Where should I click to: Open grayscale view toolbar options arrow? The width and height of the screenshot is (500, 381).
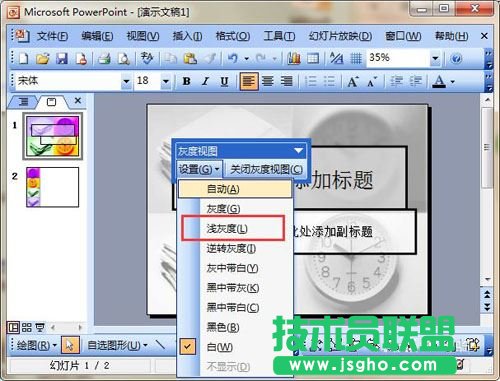coord(298,151)
